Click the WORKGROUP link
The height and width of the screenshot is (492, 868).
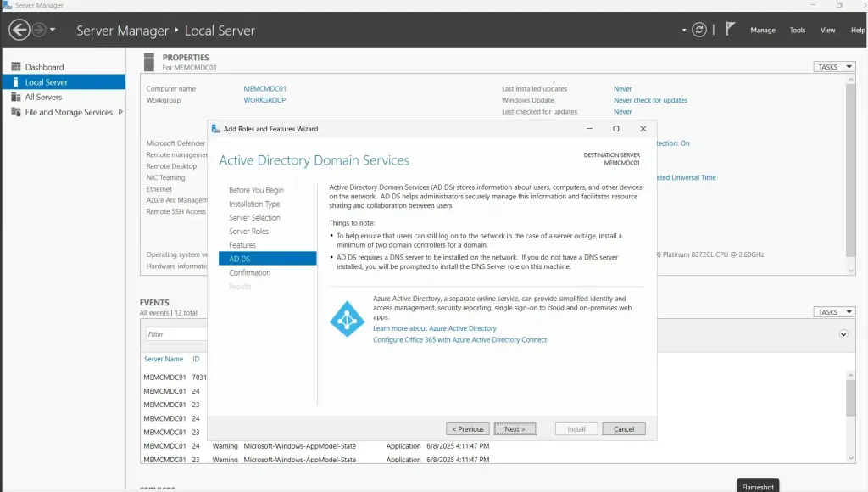(x=264, y=100)
